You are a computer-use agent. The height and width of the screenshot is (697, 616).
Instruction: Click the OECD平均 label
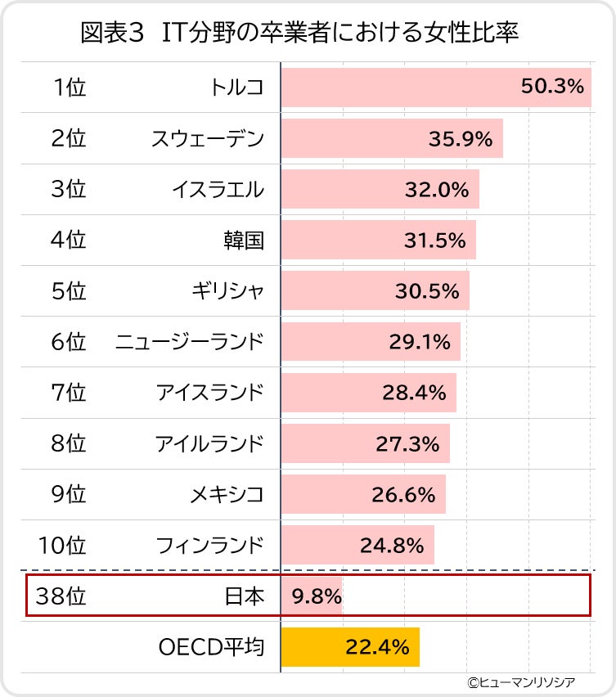tap(212, 647)
